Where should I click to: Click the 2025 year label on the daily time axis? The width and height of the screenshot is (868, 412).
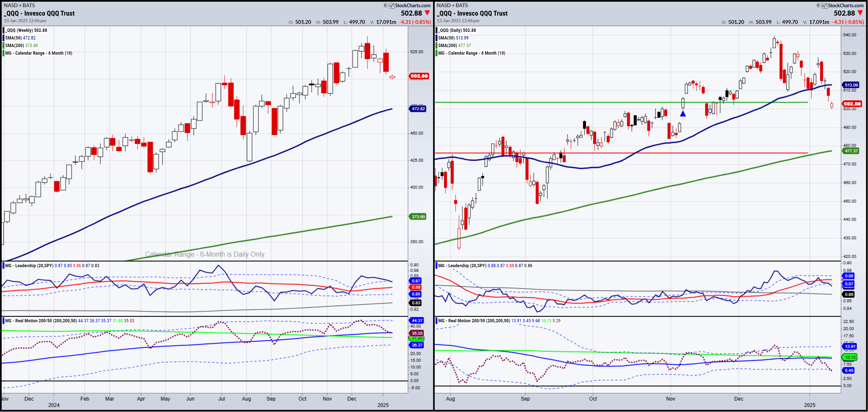[x=810, y=405]
